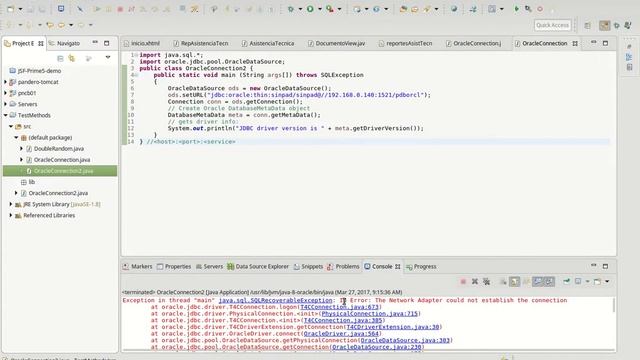
Task: Click Display Selected Console icon
Action: click(x=578, y=282)
